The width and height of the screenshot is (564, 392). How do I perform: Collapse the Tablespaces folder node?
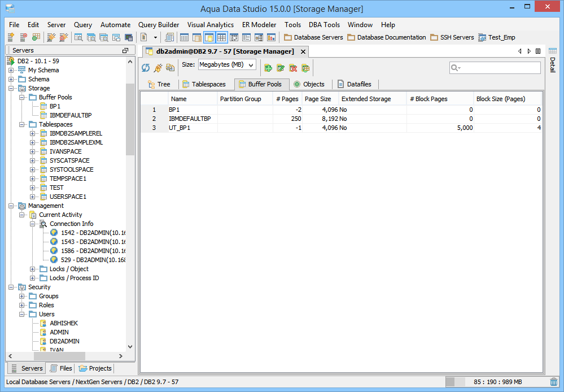click(x=22, y=124)
